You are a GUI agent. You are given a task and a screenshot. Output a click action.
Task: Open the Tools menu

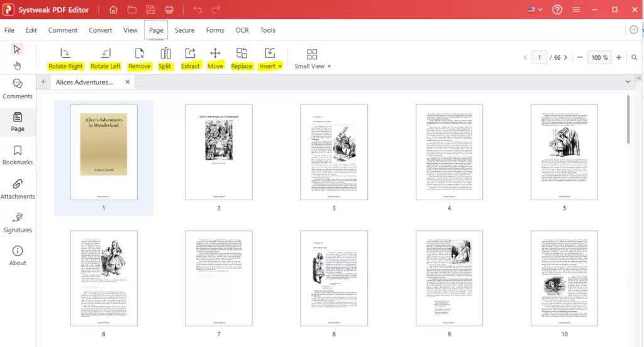click(x=267, y=30)
